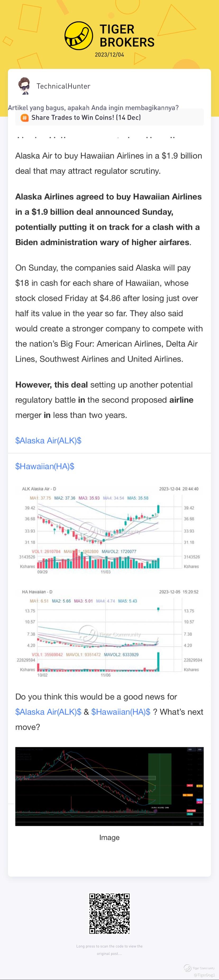
Task: Open the Share Trades to Win Coins banner
Action: (x=86, y=118)
